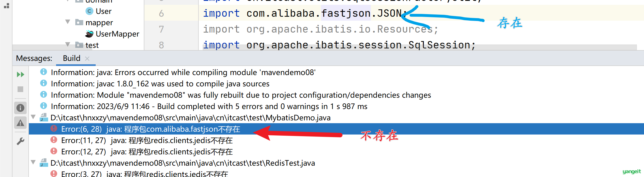The height and width of the screenshot is (177, 644).
Task: Click the tool window squares icon in left strip
Action: (7, 6)
